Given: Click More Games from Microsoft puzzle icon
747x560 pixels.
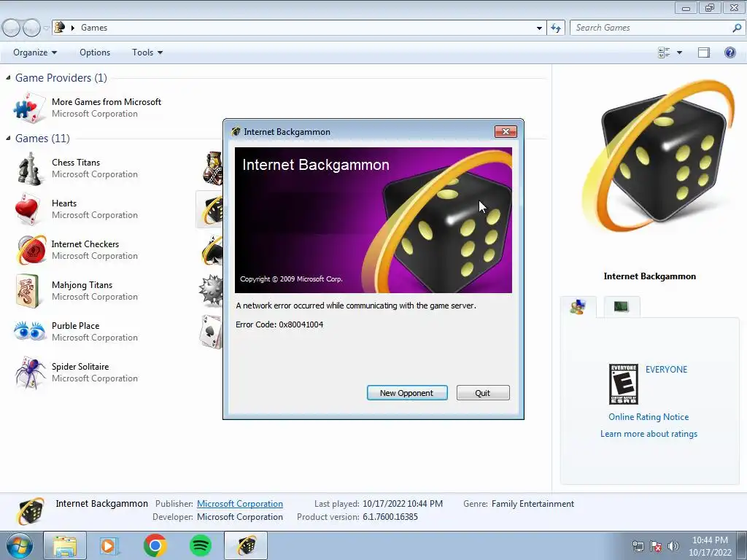Looking at the screenshot, I should 29,108.
